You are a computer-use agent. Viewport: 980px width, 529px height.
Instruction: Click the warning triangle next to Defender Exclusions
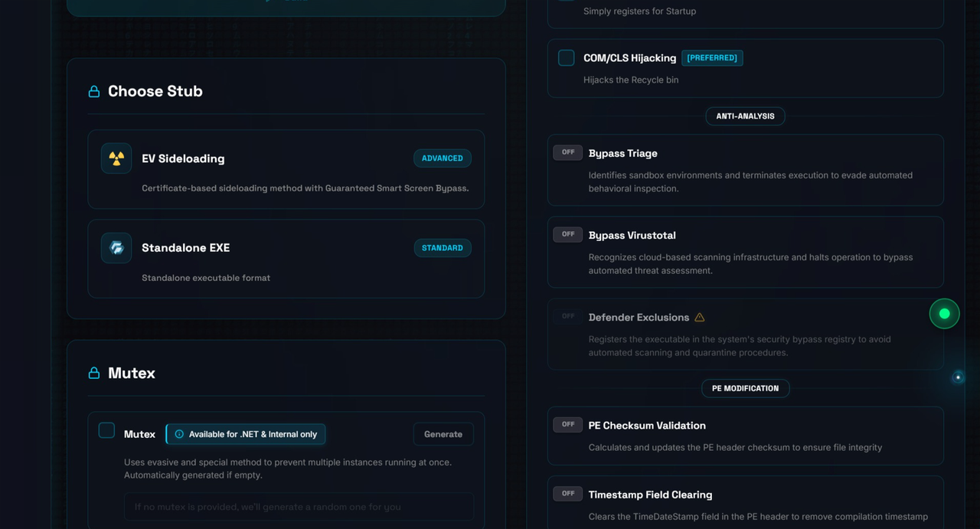click(x=700, y=317)
